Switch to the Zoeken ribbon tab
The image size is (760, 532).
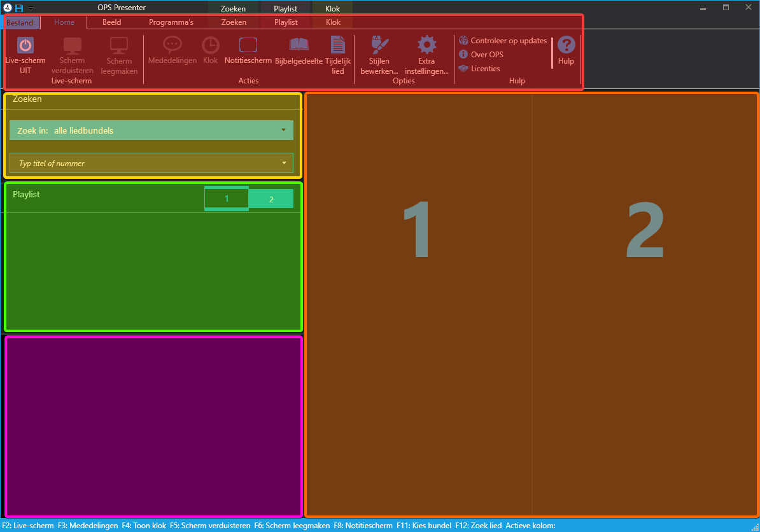point(234,22)
